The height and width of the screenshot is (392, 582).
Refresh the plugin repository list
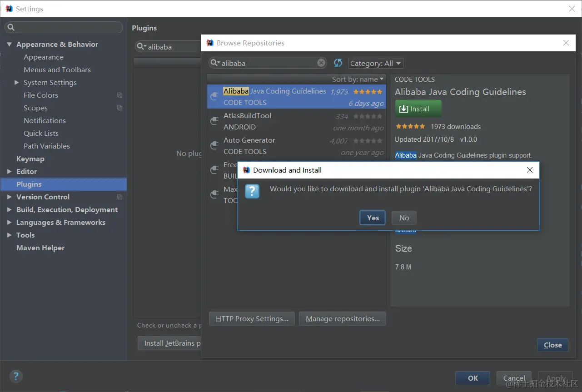338,63
